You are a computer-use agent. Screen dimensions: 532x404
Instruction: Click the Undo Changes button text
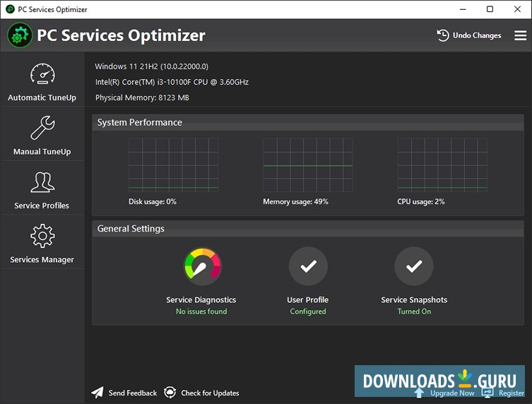[x=477, y=35]
